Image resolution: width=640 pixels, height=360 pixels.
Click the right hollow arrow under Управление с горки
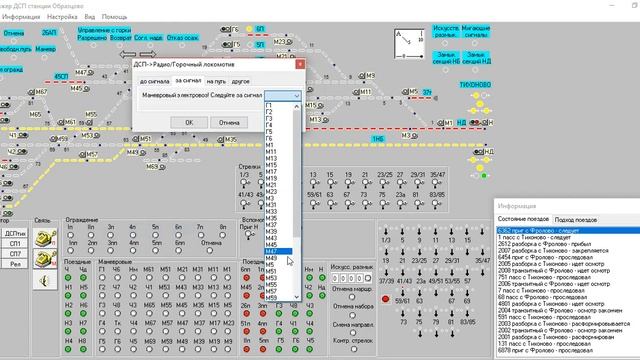[147, 54]
